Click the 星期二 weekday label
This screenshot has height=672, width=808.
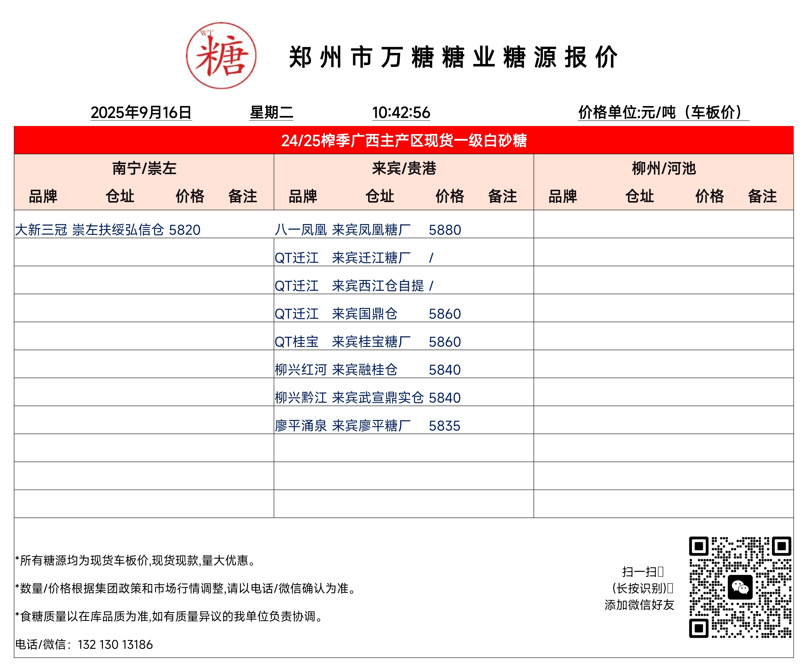(271, 113)
